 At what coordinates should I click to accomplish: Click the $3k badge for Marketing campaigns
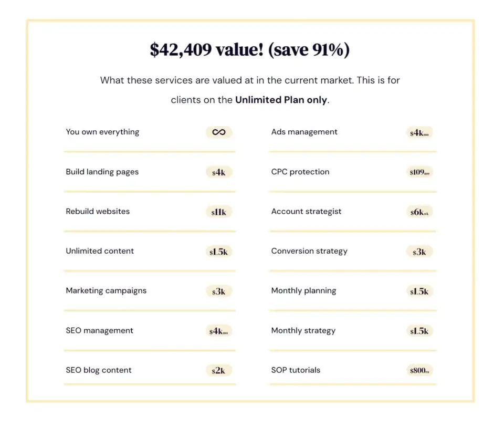point(219,291)
